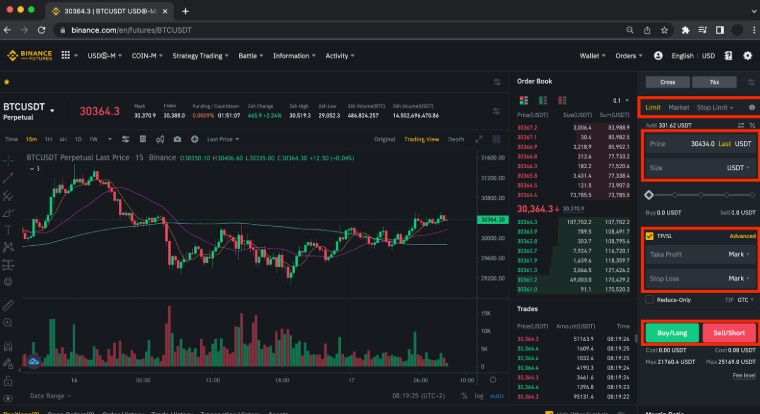
Task: Select buy-only order book view icon
Action: coord(543,100)
